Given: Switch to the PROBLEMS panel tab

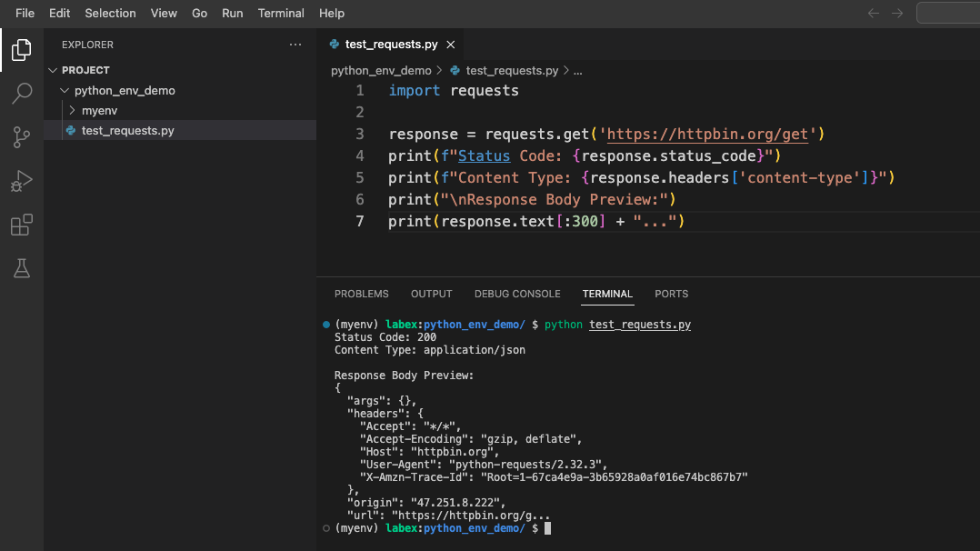Looking at the screenshot, I should [x=361, y=294].
